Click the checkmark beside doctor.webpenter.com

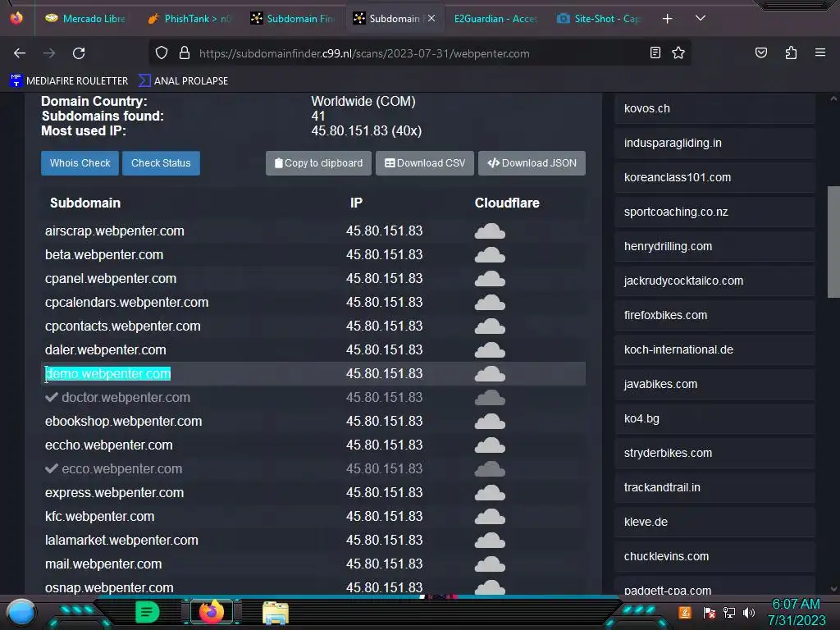click(x=52, y=398)
